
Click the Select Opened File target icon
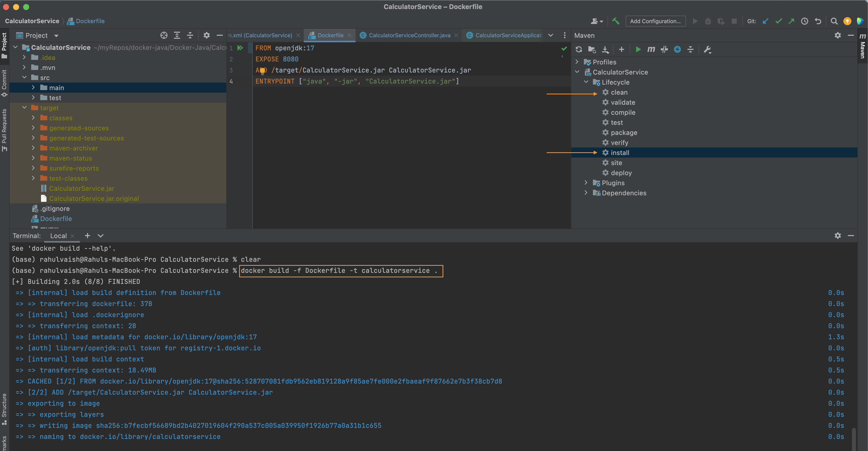(164, 35)
